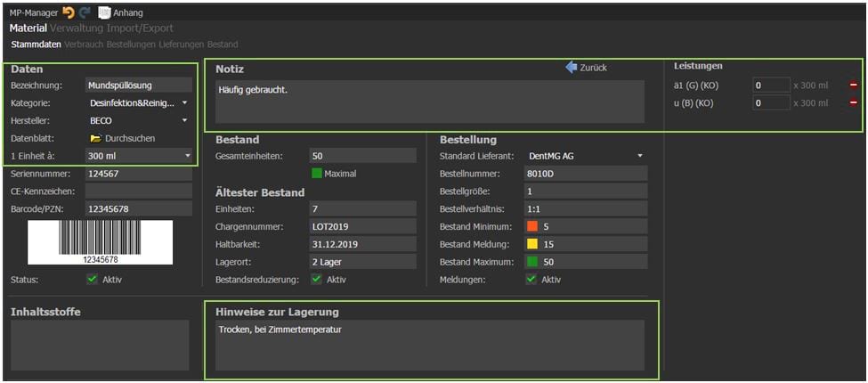The image size is (868, 383).
Task: Click the Bestellverhältnis field 1:1
Action: [x=586, y=208]
